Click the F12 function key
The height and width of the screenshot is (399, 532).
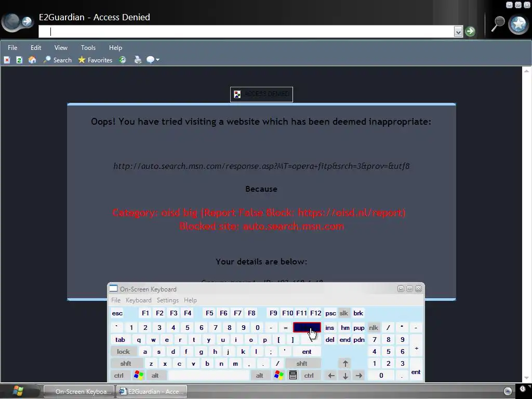315,313
